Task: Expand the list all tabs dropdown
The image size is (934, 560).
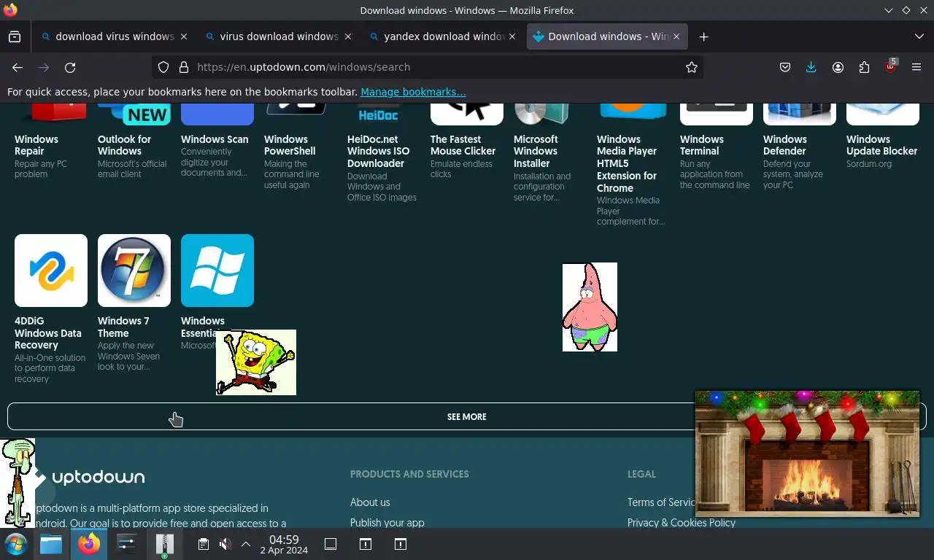Action: coord(919,36)
